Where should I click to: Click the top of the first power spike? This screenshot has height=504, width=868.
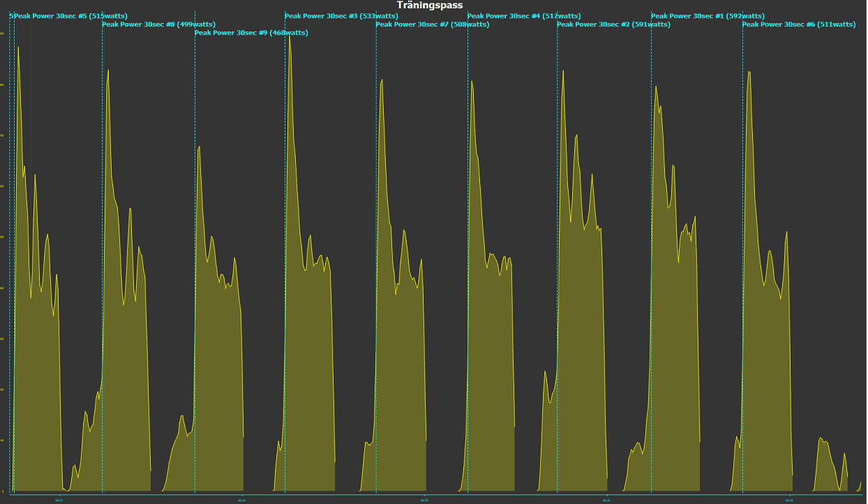[x=18, y=47]
